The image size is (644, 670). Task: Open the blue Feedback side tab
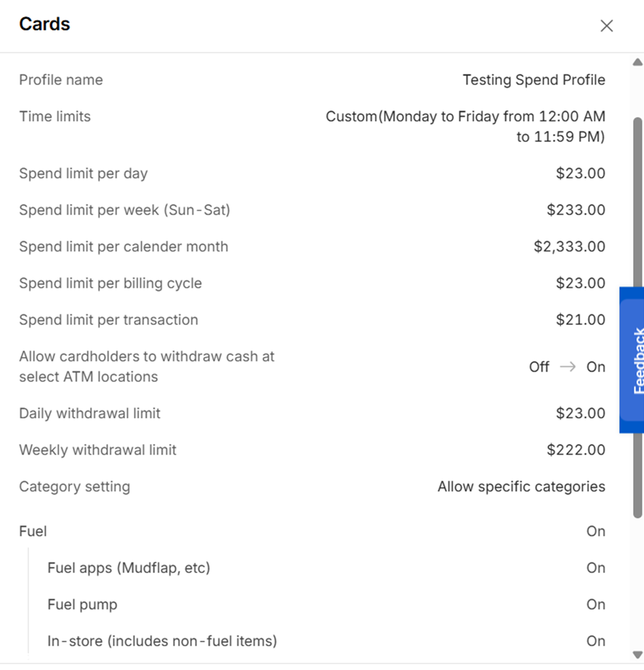632,360
